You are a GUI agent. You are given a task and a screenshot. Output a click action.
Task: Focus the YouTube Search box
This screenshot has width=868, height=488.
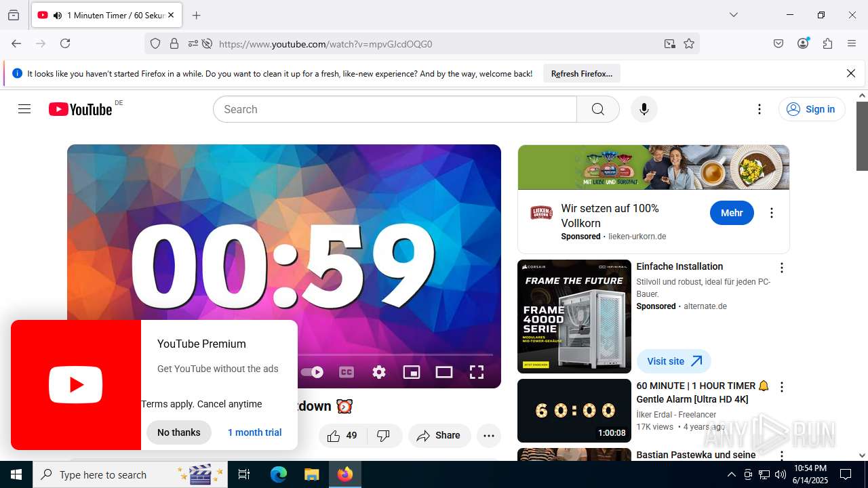click(x=395, y=109)
